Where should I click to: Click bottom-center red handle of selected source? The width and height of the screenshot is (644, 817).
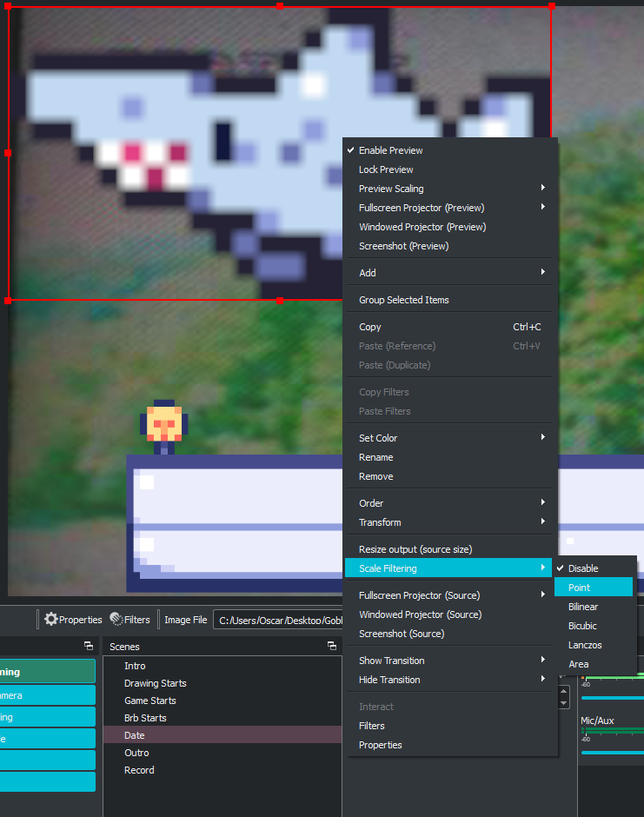[x=280, y=300]
